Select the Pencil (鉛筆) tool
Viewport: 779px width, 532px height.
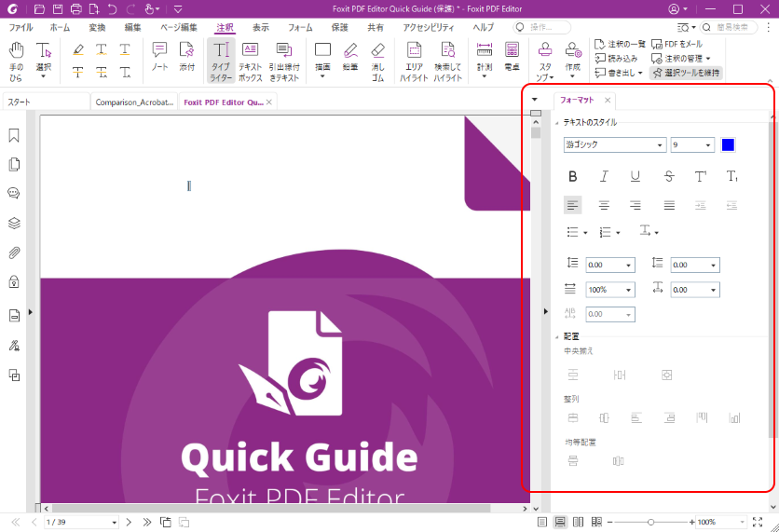(350, 57)
